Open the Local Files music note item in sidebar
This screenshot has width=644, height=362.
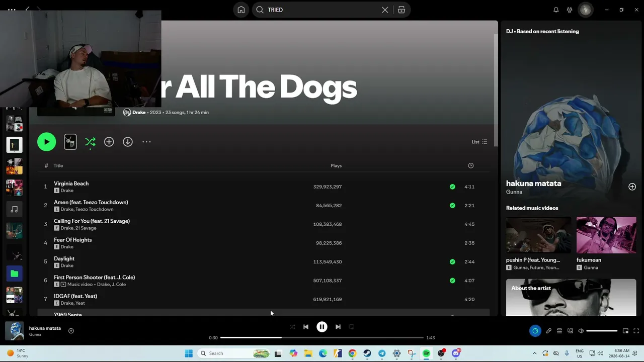pos(14,209)
